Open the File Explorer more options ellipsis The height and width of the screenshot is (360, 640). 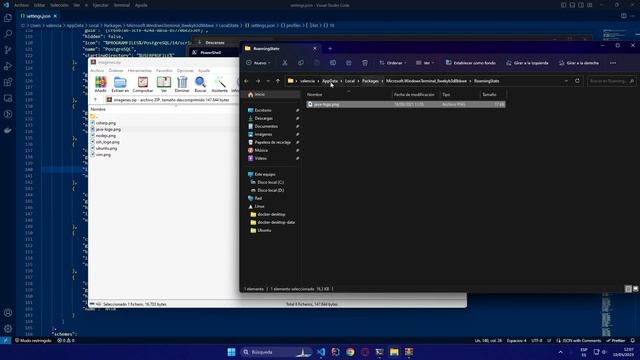[613, 63]
